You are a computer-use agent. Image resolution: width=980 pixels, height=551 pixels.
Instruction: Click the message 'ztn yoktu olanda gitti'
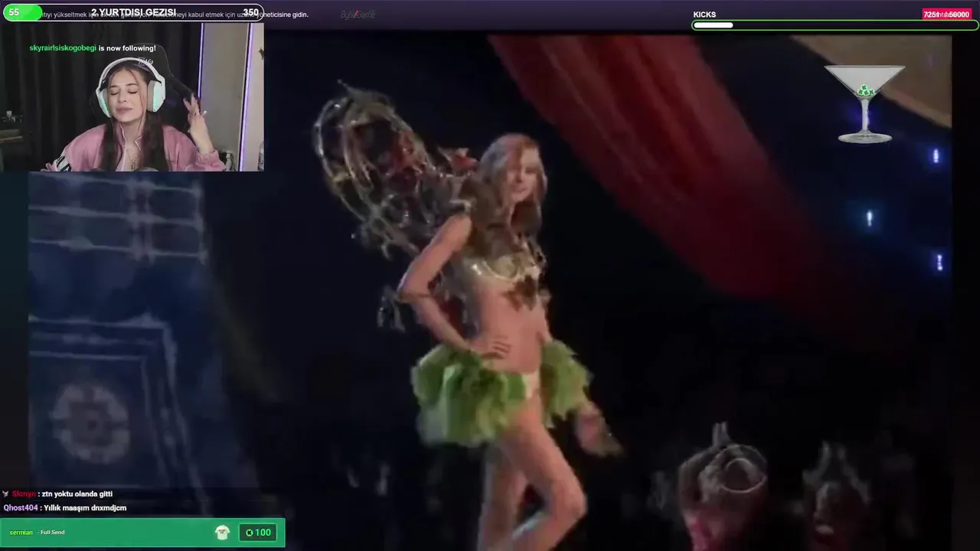77,494
